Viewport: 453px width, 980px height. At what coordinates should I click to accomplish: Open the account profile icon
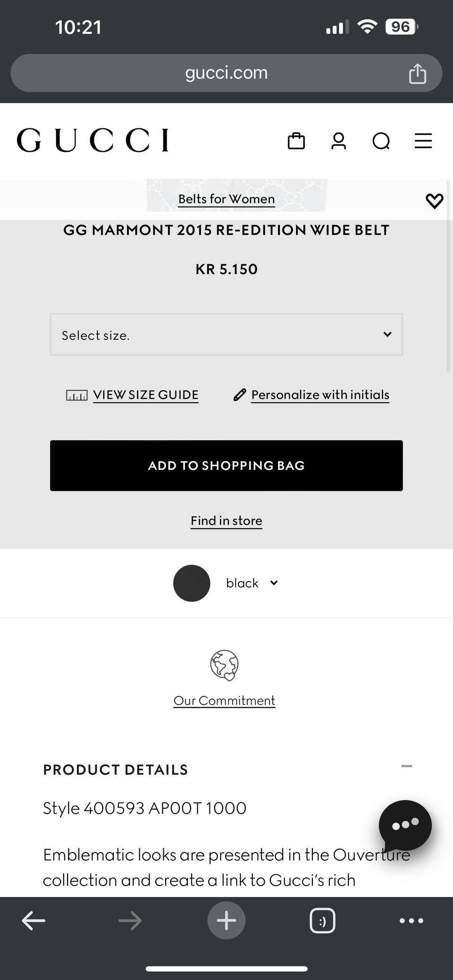pyautogui.click(x=338, y=141)
